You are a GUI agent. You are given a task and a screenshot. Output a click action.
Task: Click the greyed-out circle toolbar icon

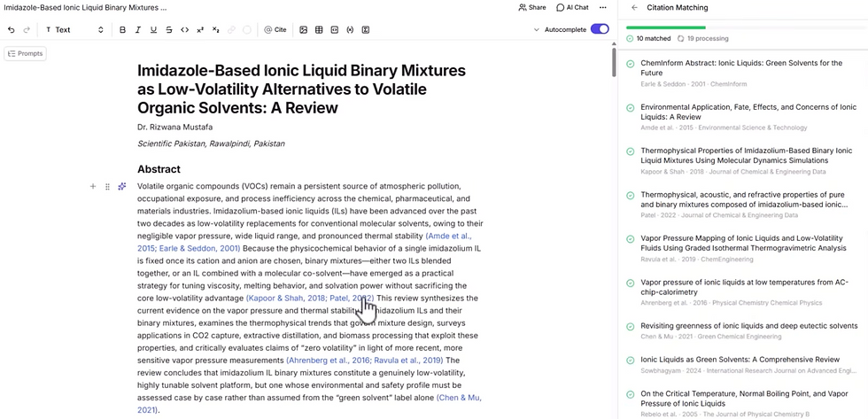pos(247,30)
